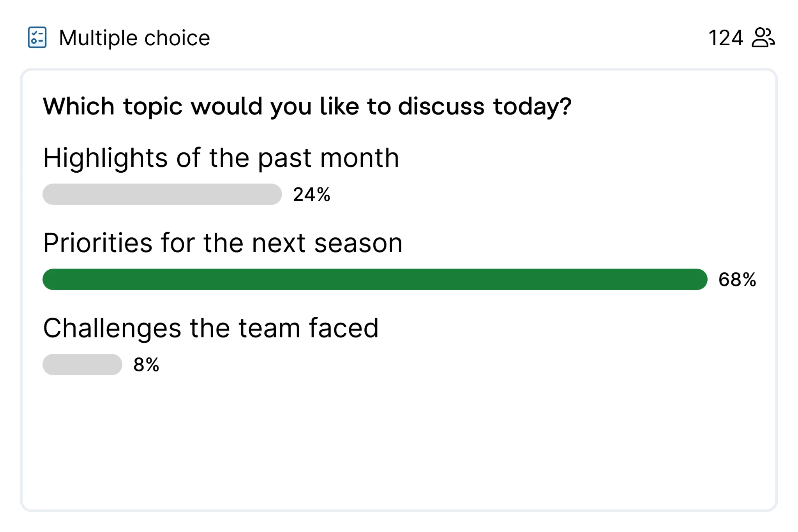Click the green 68% result bar
Viewport: 798px width, 532px height.
point(375,279)
